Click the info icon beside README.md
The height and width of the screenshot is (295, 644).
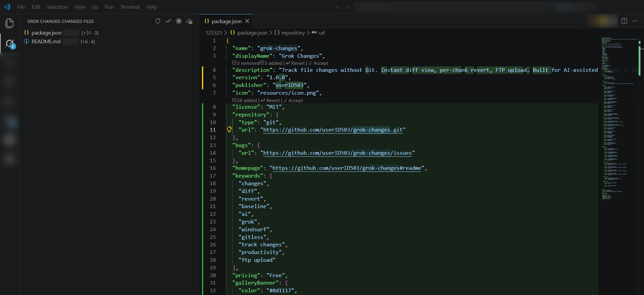pos(26,41)
